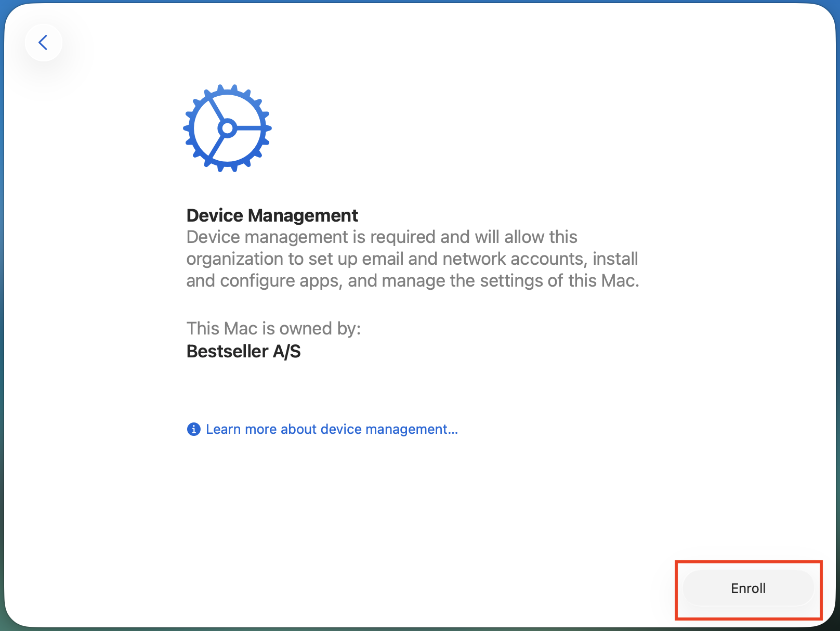This screenshot has width=840, height=631.
Task: Open Learn more about device management link
Action: tap(332, 429)
